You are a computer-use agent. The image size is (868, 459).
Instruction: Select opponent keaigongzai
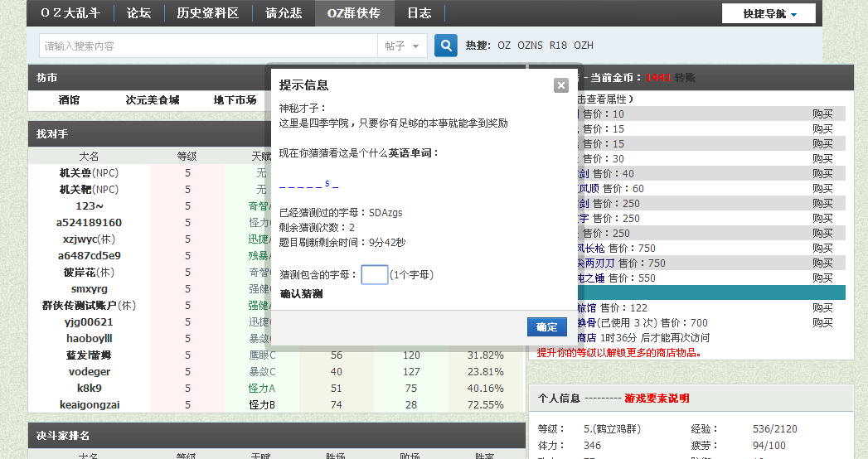point(90,405)
